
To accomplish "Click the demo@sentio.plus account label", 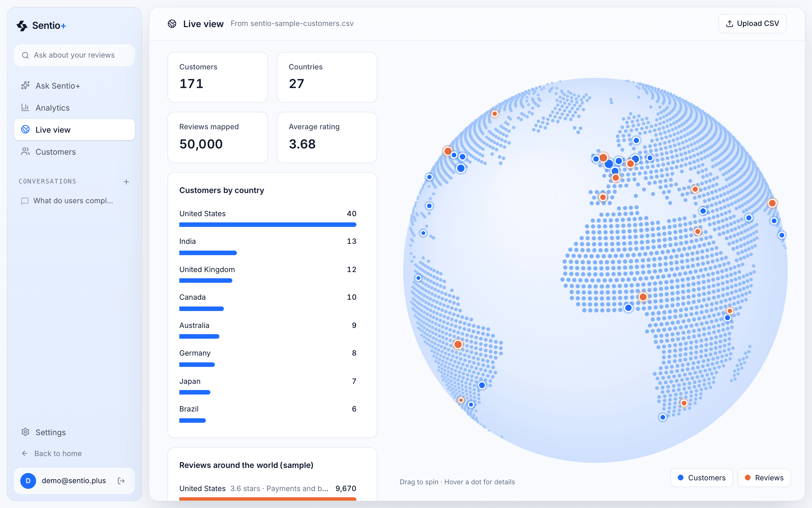I will [74, 481].
